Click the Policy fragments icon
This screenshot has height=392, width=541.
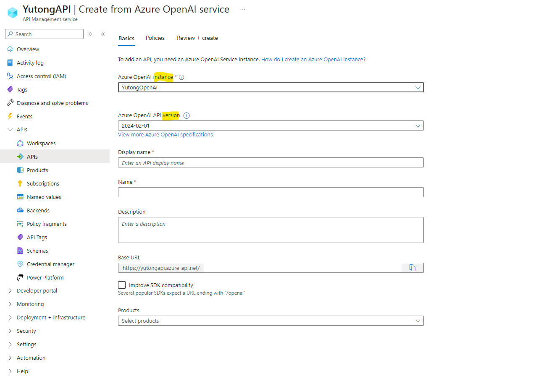[20, 224]
